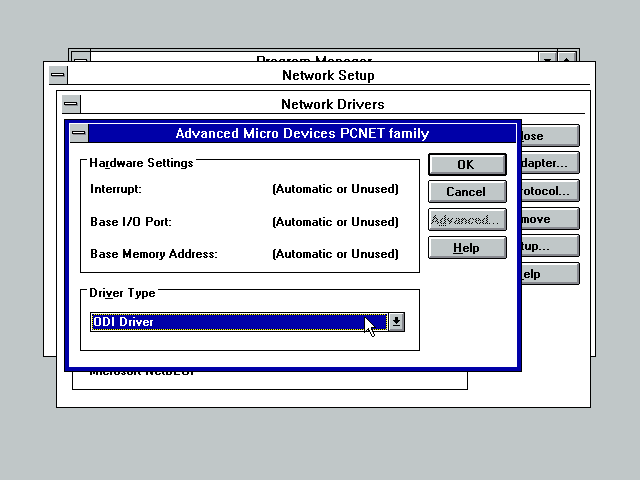Screen dimensions: 640x480
Task: Click the Close button in Network Drivers
Action: [x=550, y=136]
